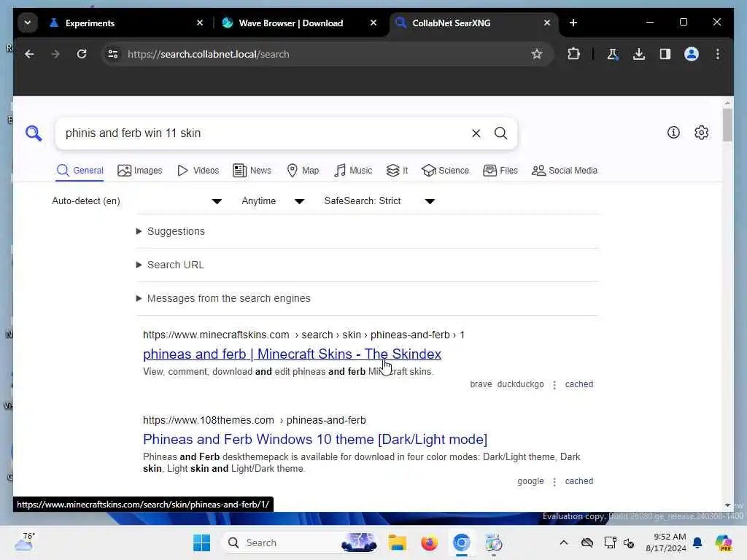Expand the Search URL section

point(170,265)
